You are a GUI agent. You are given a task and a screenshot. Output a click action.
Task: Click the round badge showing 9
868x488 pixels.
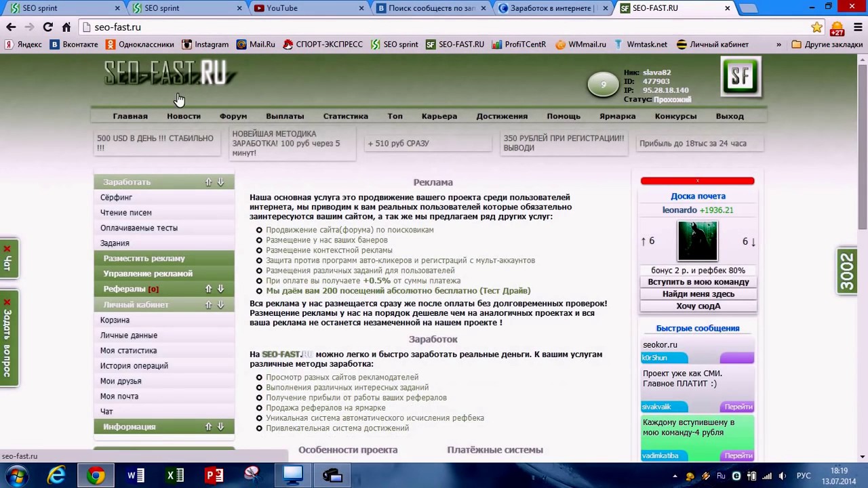point(603,85)
